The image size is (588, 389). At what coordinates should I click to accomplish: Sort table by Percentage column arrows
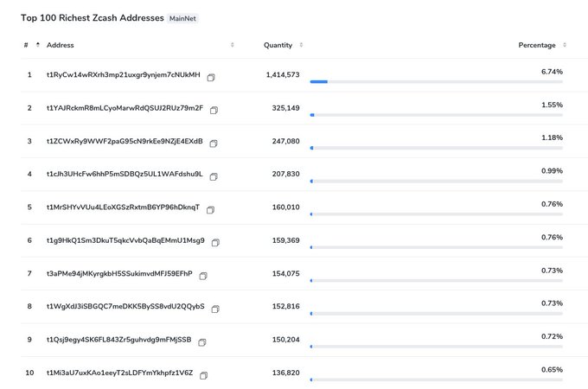click(x=565, y=45)
